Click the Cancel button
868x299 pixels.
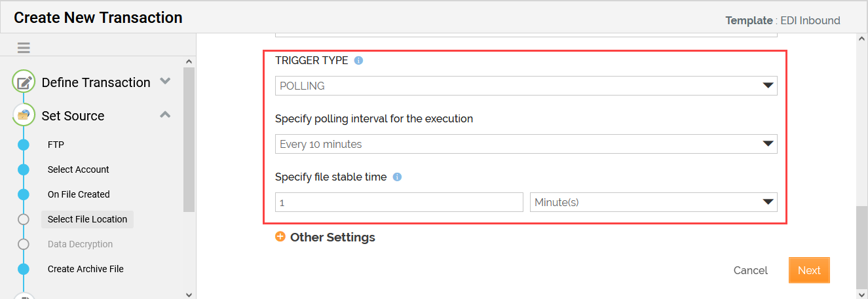751,270
